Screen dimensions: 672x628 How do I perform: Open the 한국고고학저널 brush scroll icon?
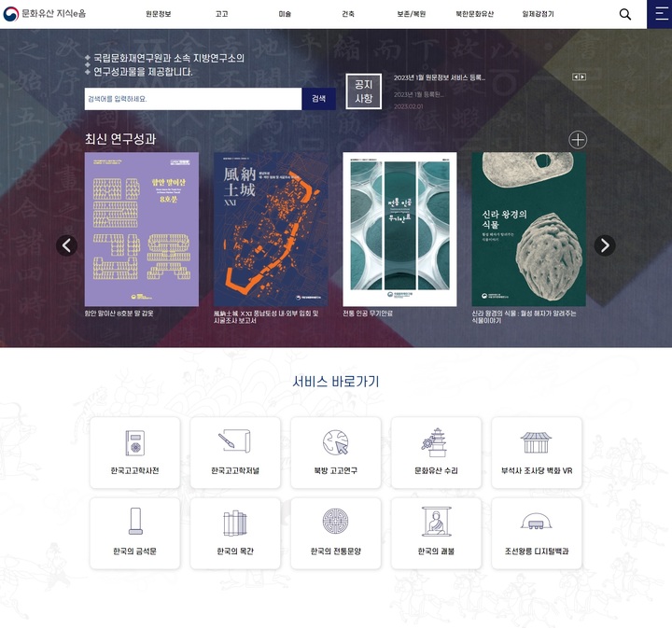[234, 440]
